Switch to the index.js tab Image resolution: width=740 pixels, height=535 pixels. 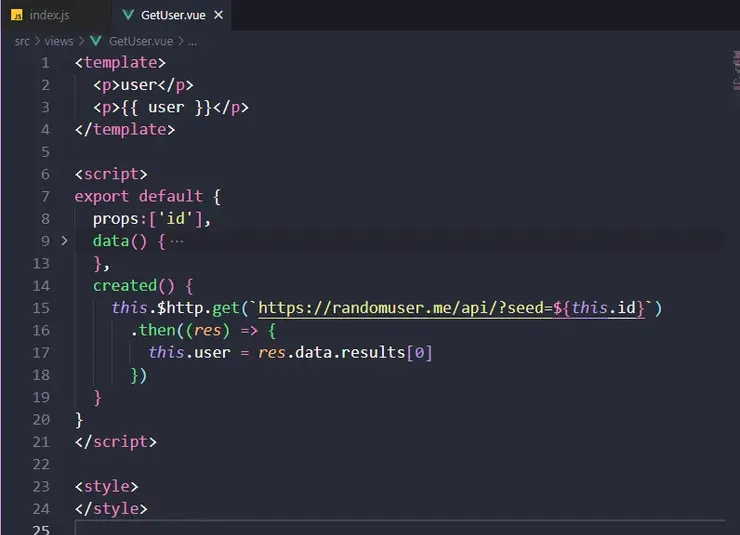(50, 15)
